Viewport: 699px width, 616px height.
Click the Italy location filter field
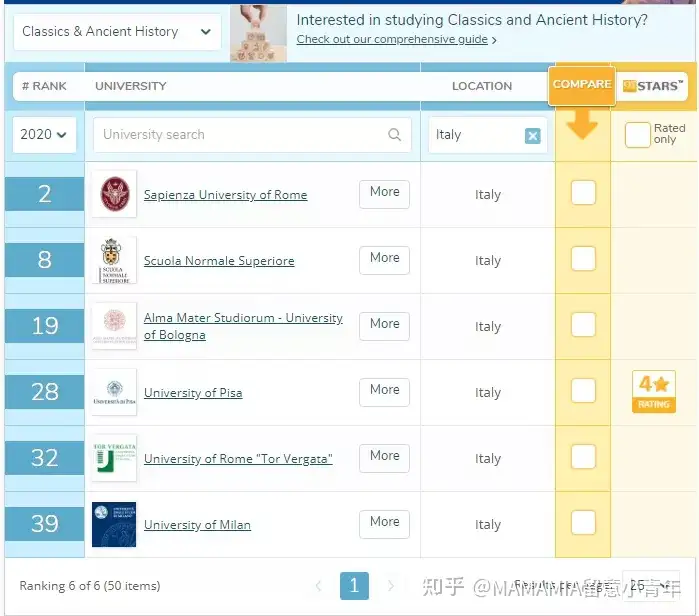[x=488, y=135]
